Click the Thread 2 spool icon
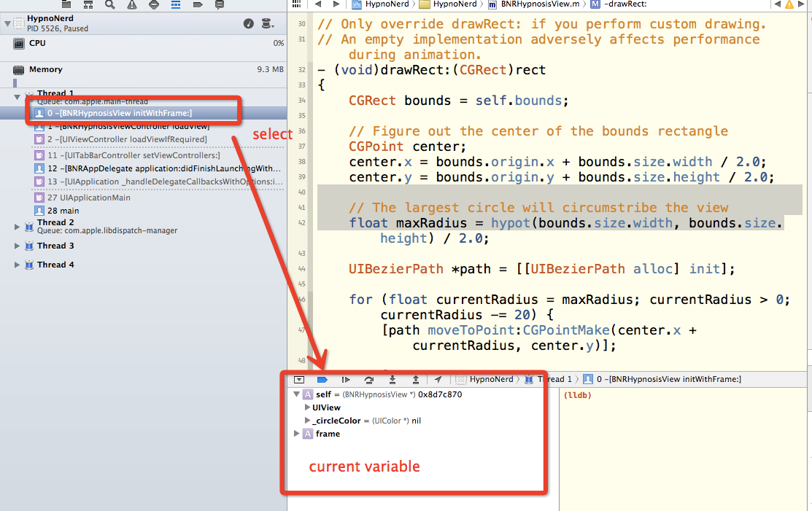The width and height of the screenshot is (812, 511). click(29, 227)
